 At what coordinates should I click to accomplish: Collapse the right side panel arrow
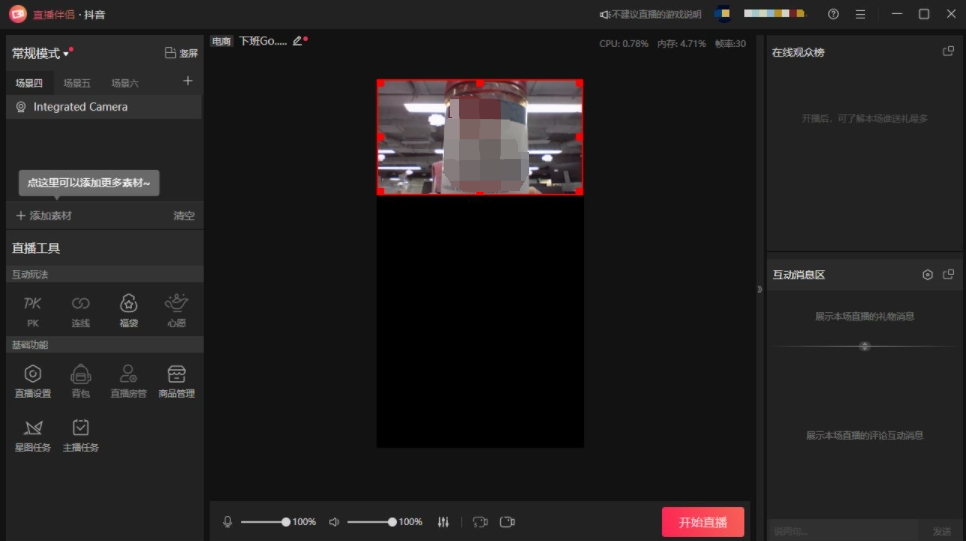[x=759, y=289]
